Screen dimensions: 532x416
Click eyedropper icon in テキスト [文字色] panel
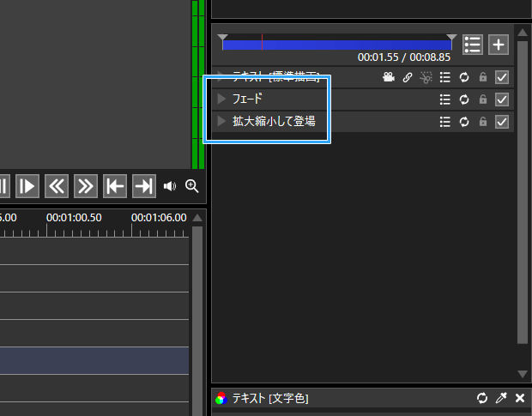501,398
